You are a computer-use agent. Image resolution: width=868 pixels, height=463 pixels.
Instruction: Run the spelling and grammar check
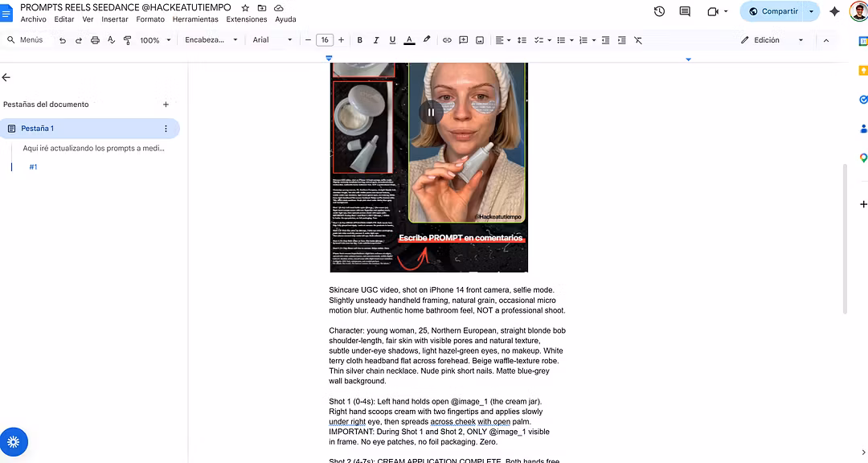tap(111, 39)
